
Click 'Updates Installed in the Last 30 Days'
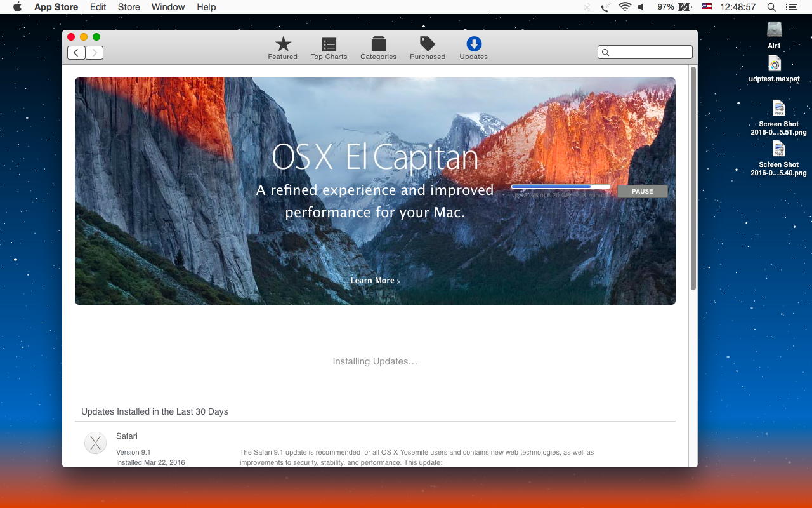[x=155, y=411]
